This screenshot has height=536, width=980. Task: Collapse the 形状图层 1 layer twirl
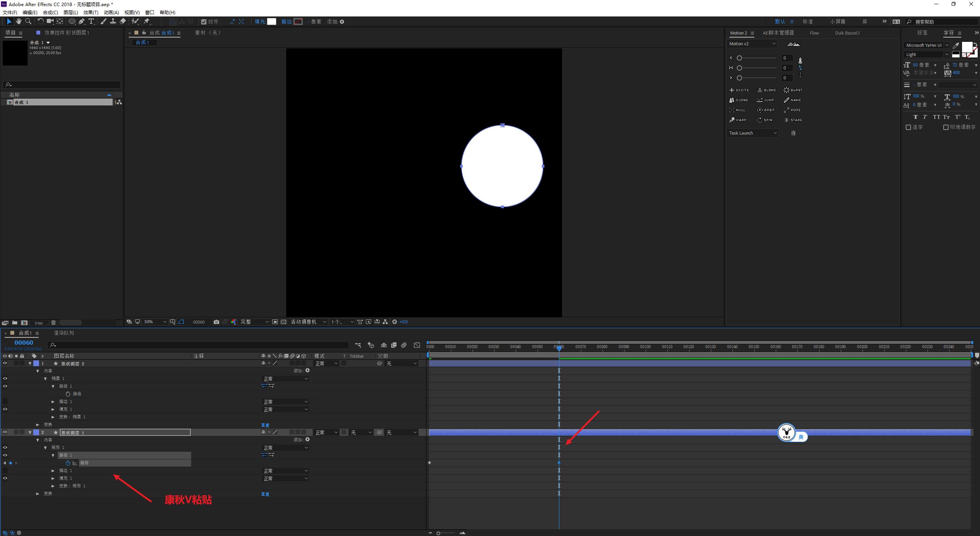point(30,432)
